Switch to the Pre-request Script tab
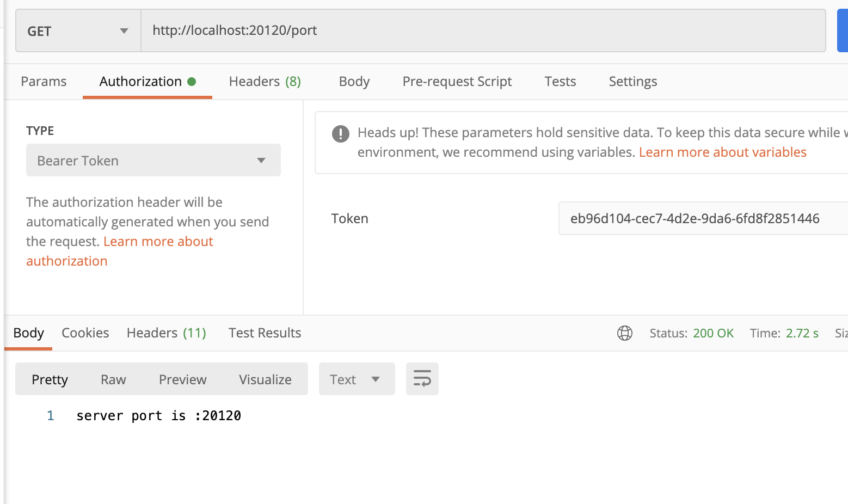 click(x=457, y=81)
